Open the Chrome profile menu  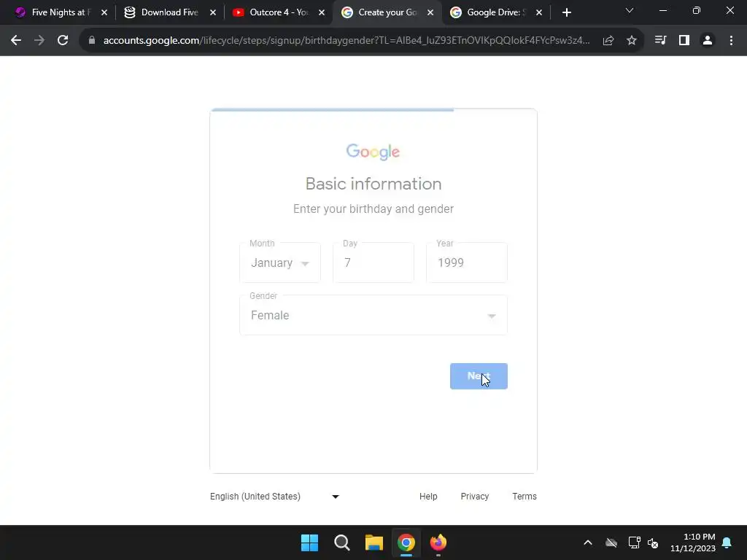(708, 41)
